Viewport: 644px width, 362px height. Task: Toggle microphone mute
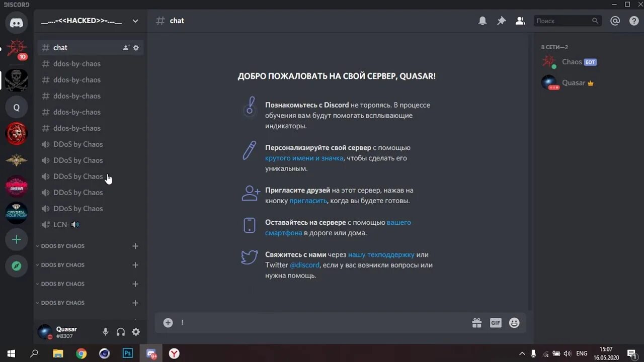pyautogui.click(x=106, y=332)
